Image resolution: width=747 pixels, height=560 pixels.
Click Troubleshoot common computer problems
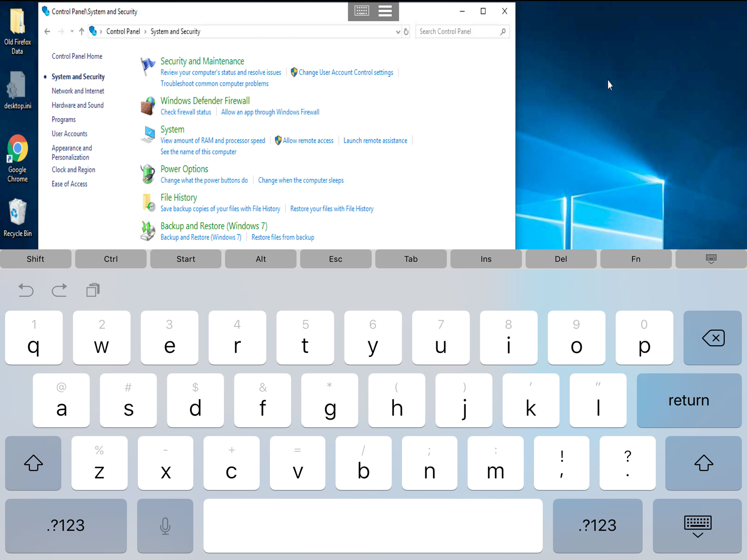coord(214,83)
